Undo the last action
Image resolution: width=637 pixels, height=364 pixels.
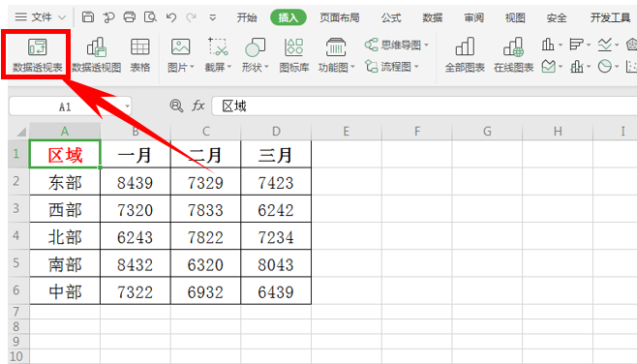[171, 17]
